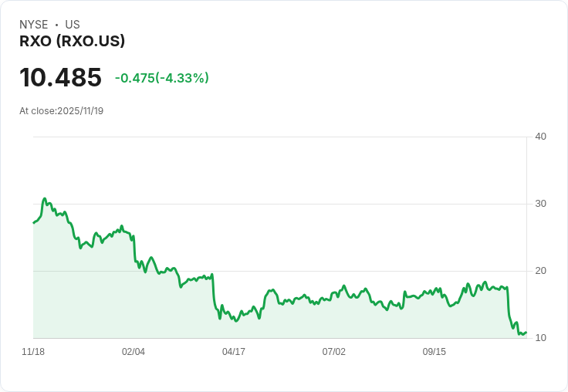The height and width of the screenshot is (392, 568).
Task: Select the 07/02 date on the x-axis
Action: 333,352
